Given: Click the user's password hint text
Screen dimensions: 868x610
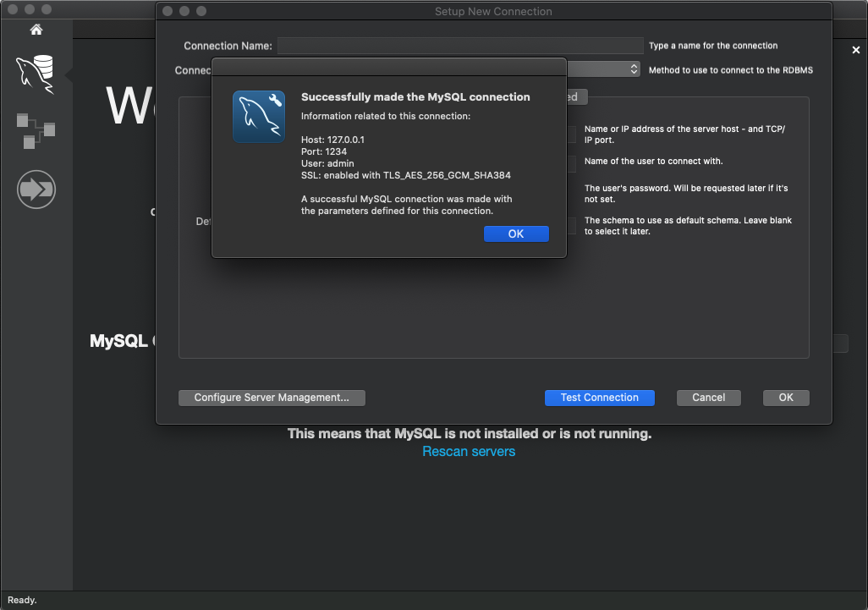Looking at the screenshot, I should pos(686,194).
